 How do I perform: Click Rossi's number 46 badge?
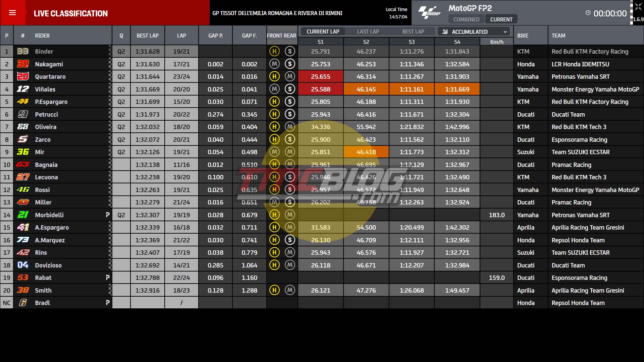pos(23,190)
